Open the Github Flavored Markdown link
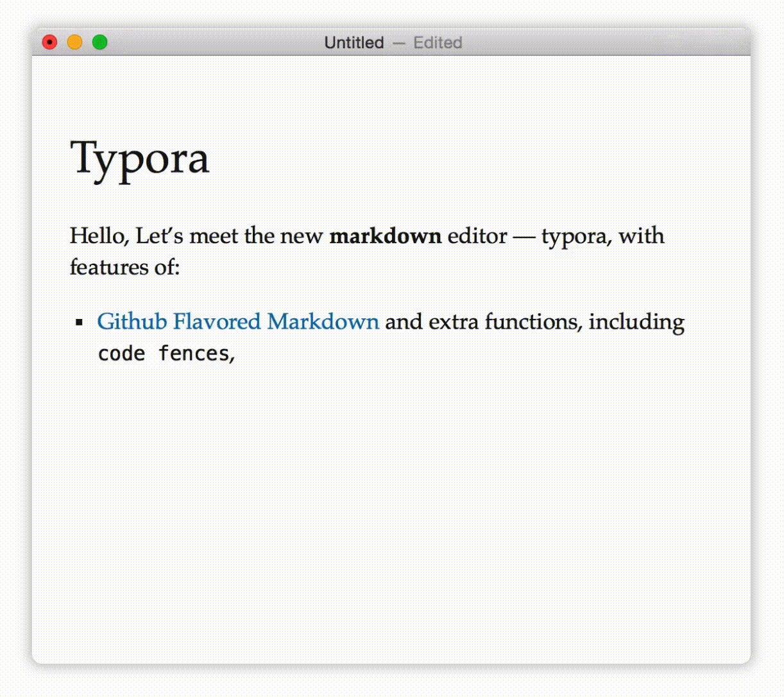The image size is (784, 697). 238,322
